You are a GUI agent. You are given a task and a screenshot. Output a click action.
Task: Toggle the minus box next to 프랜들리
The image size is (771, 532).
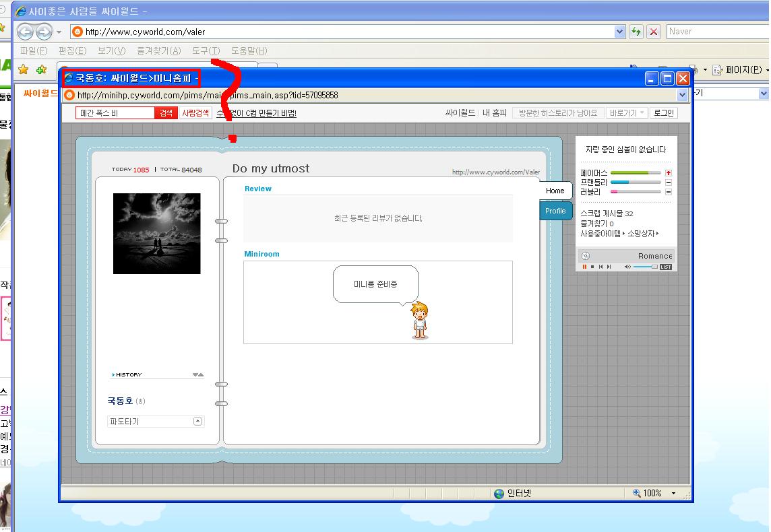pyautogui.click(x=668, y=182)
